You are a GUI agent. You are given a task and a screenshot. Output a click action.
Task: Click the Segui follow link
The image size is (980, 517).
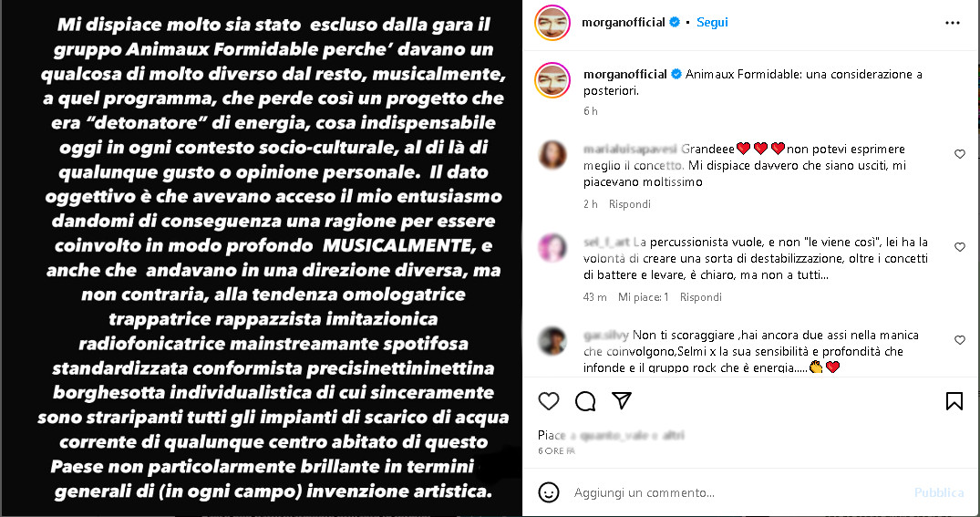[x=712, y=22]
